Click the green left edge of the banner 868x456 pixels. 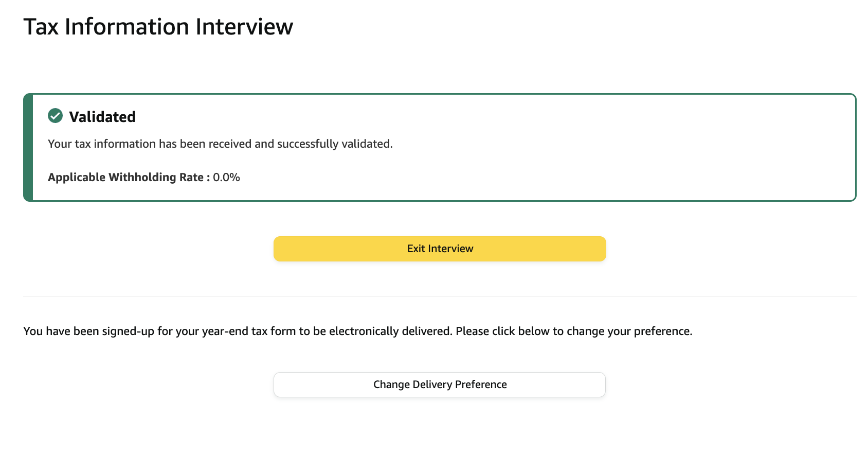[27, 147]
